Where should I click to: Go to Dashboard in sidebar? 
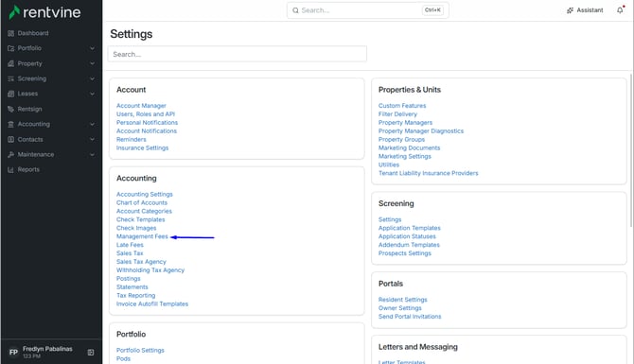tap(33, 33)
